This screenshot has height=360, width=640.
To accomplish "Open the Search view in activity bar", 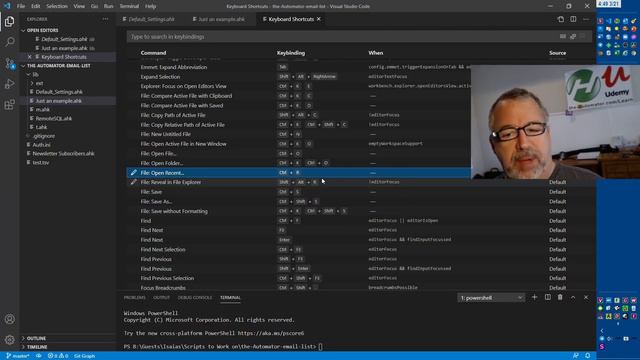I will (9, 42).
